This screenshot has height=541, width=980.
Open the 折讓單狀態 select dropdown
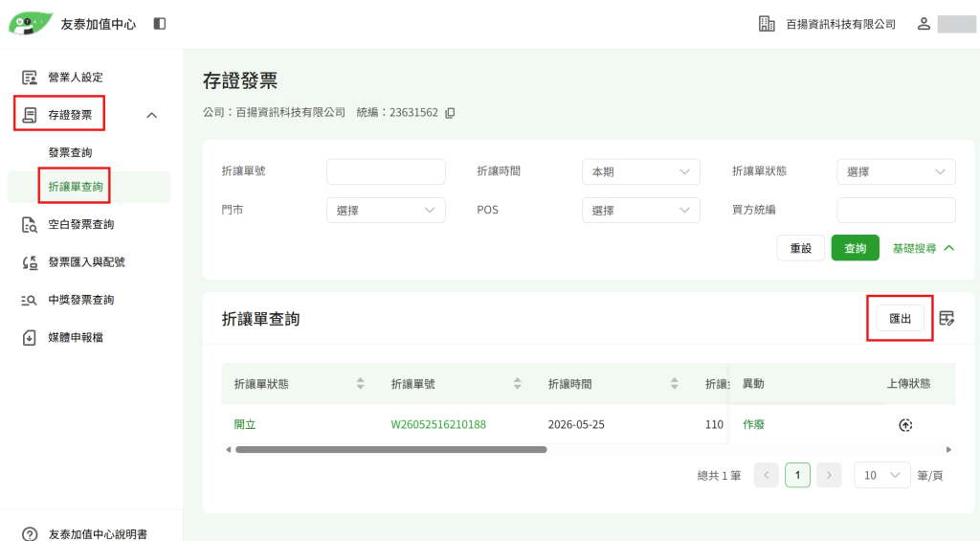tap(896, 172)
